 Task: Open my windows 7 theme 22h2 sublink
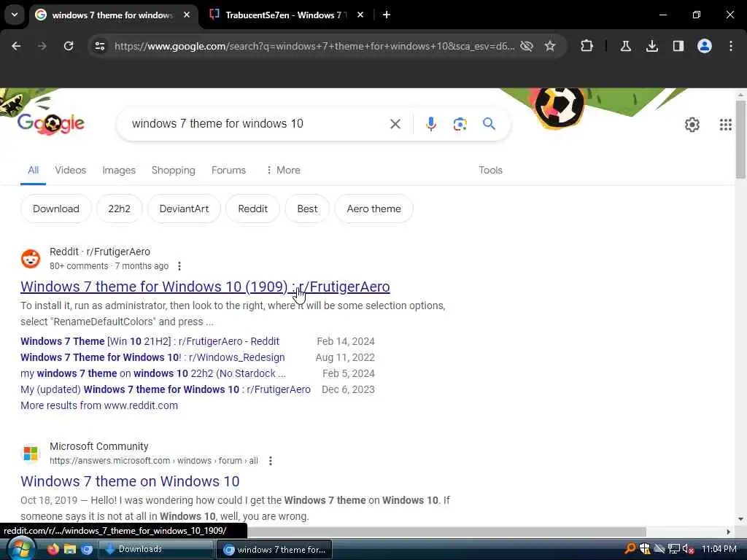[153, 373]
